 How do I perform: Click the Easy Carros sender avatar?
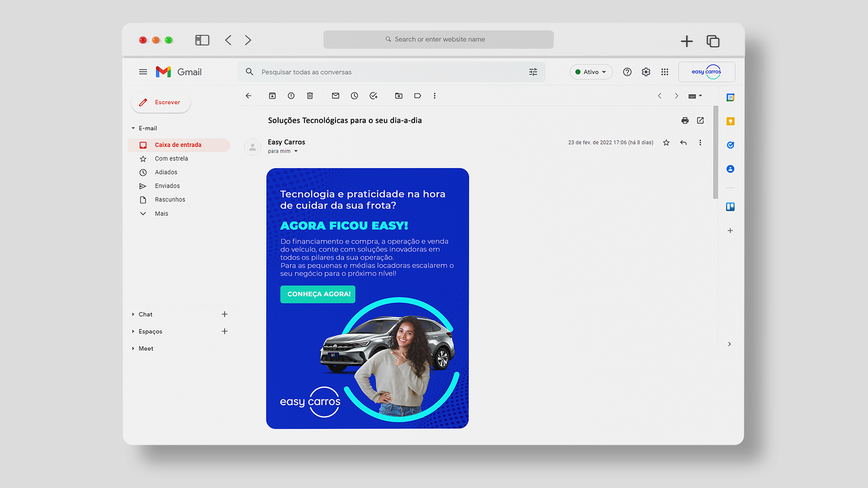(x=253, y=147)
